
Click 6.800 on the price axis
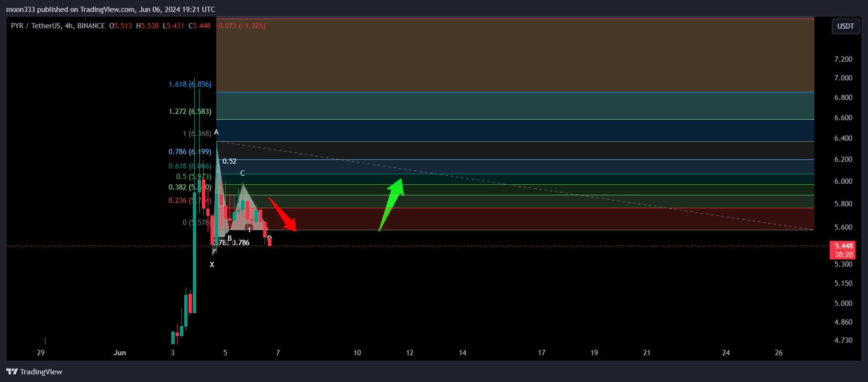[843, 98]
